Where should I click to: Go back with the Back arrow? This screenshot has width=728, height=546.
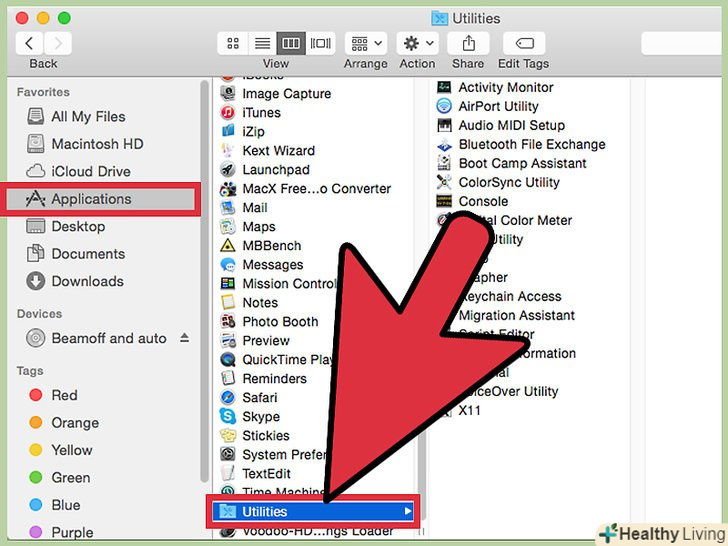[x=29, y=44]
